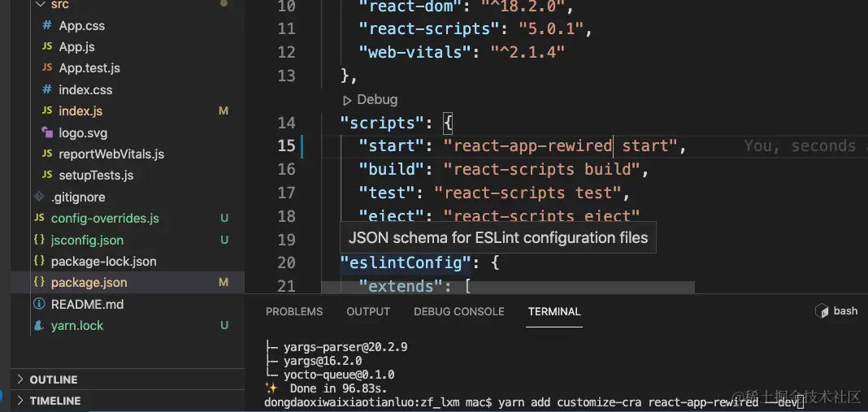Click the JS icon beside setupTests.js
This screenshot has height=412, width=868.
tap(48, 175)
